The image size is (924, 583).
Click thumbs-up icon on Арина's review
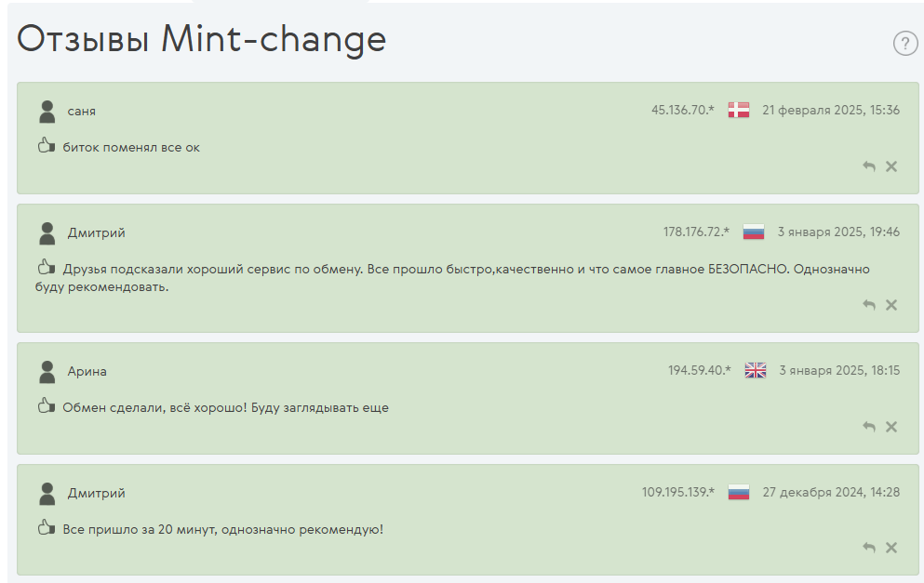pos(46,405)
